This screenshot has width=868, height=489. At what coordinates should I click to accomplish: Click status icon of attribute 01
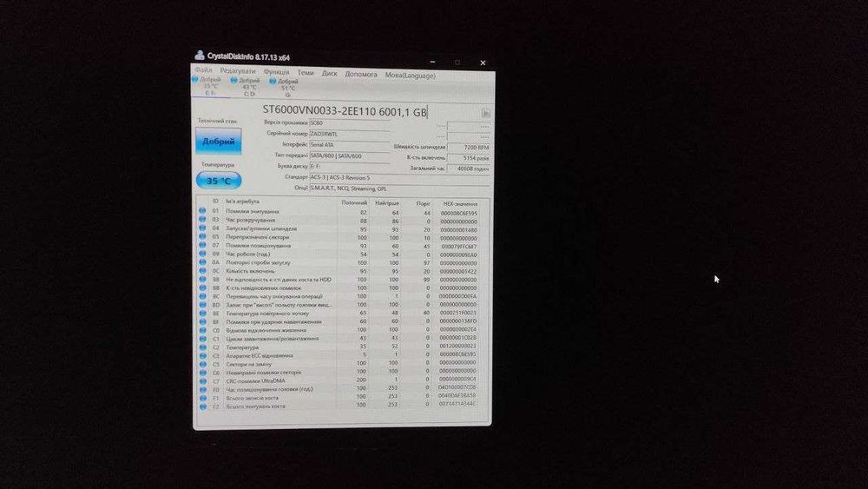click(202, 211)
